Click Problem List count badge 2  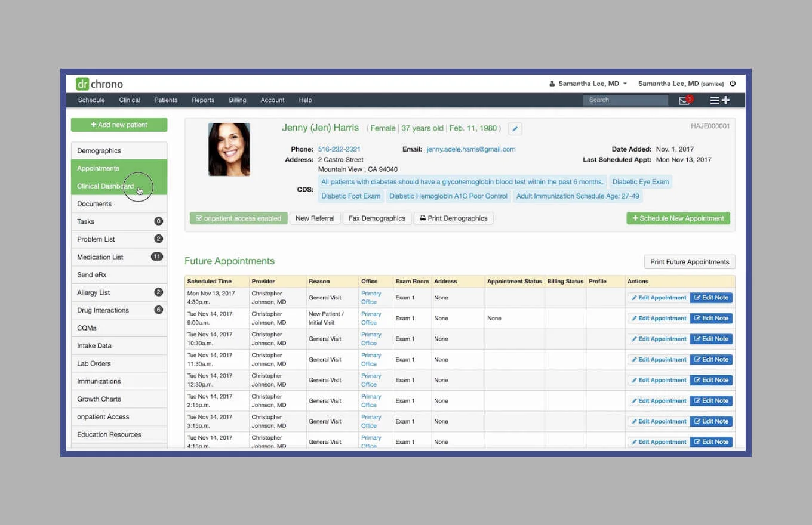(158, 239)
